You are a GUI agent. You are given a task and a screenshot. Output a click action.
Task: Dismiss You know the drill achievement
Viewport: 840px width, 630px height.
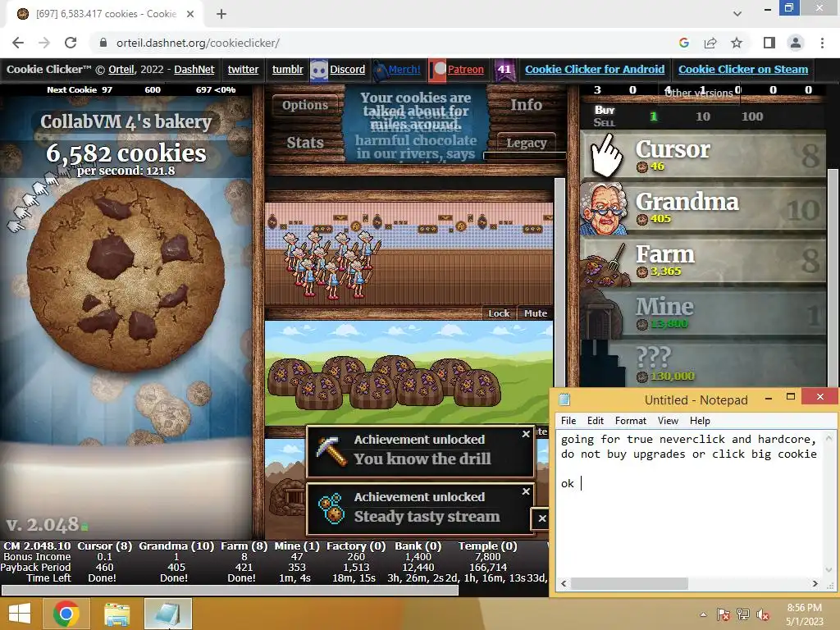[526, 434]
